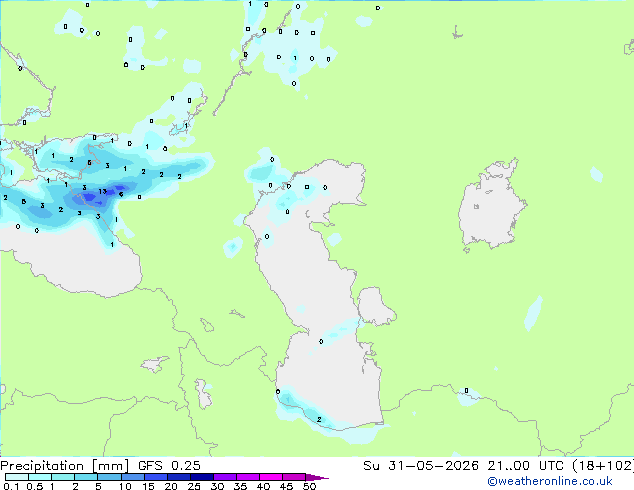The image size is (634, 490).
Task: Click the "Su 31-05-2026 21..00 UTC" timestamp
Action: click(463, 466)
